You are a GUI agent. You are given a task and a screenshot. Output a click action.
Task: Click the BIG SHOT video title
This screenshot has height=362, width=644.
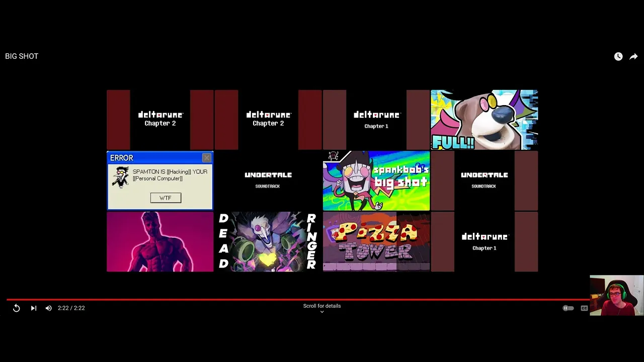point(22,56)
